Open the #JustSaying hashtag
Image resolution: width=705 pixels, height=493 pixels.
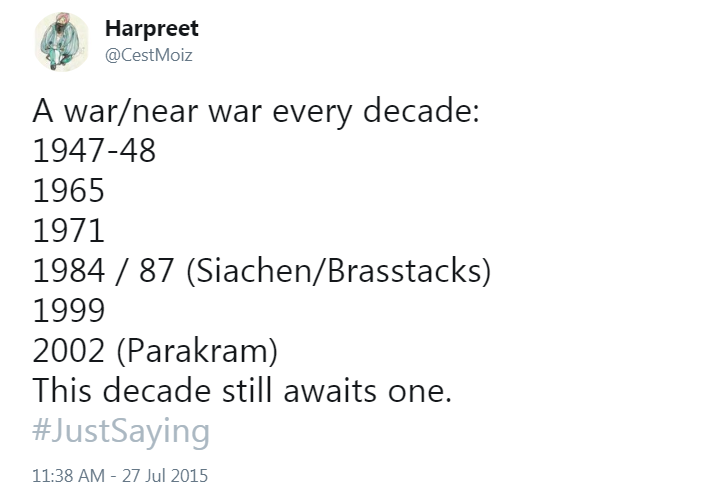[121, 431]
